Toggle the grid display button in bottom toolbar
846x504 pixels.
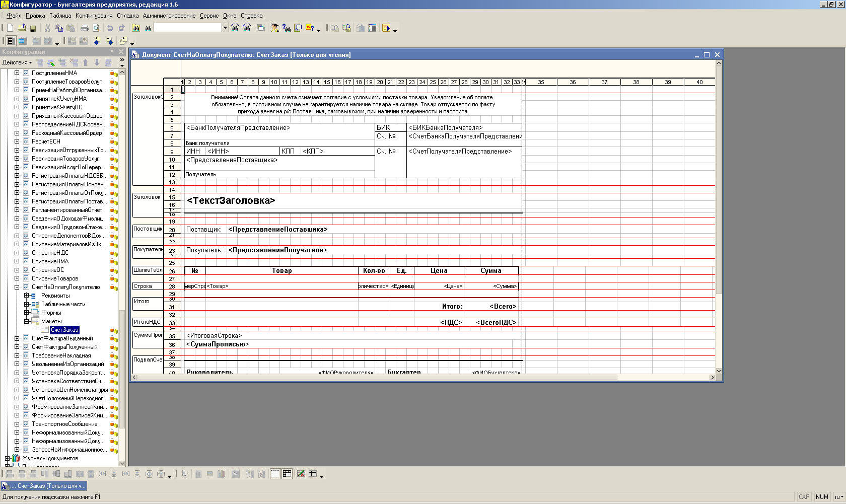(x=275, y=474)
